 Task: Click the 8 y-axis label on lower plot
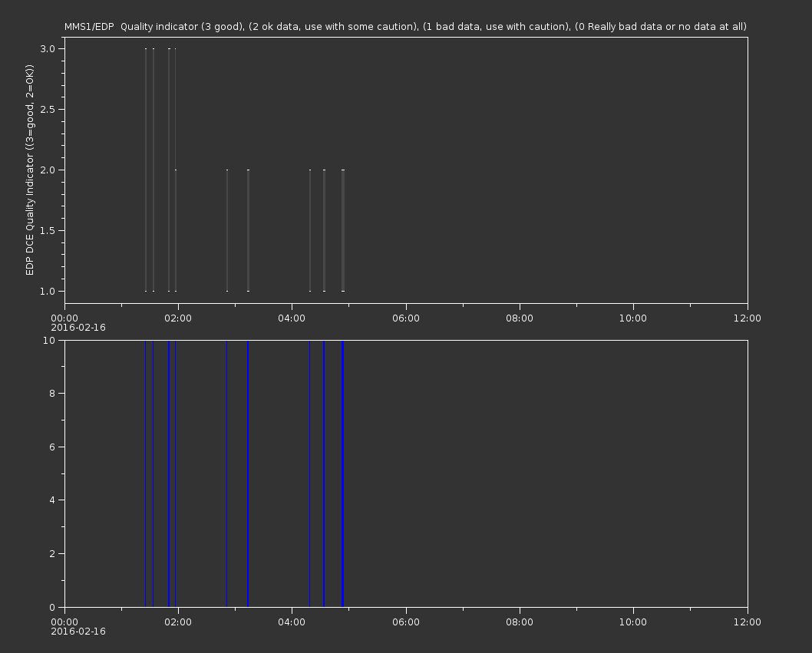(52, 394)
